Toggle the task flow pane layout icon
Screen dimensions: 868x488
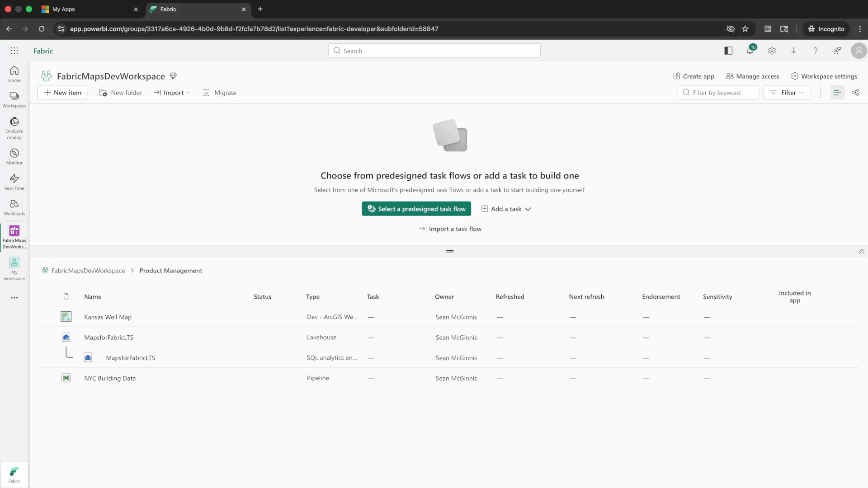tap(728, 51)
